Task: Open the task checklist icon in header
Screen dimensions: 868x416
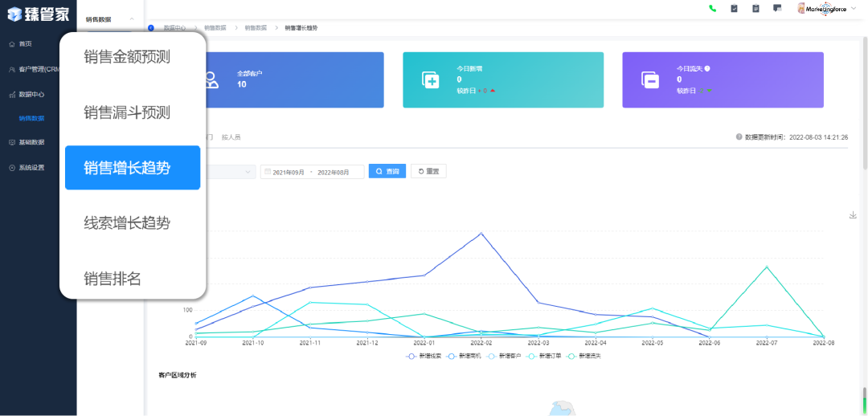Action: click(734, 9)
